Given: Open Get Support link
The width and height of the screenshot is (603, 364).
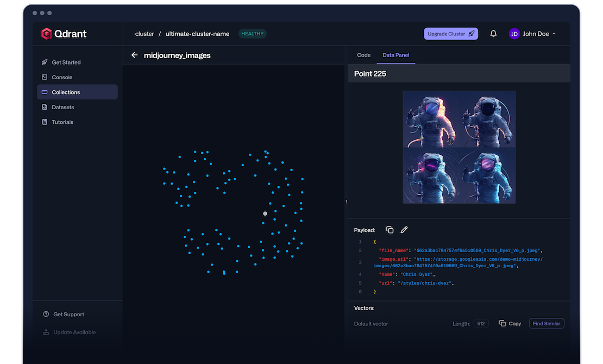Looking at the screenshot, I should point(68,315).
